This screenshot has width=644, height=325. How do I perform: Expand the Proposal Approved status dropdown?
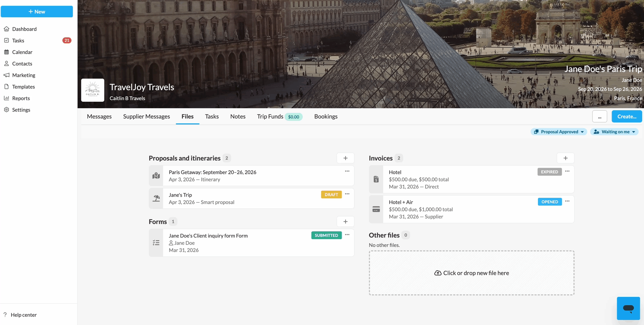pyautogui.click(x=558, y=132)
